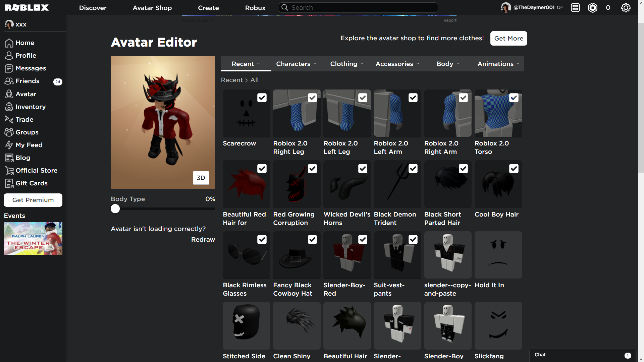The width and height of the screenshot is (644, 362).
Task: Open the Inventory sidebar icon
Action: pos(9,107)
